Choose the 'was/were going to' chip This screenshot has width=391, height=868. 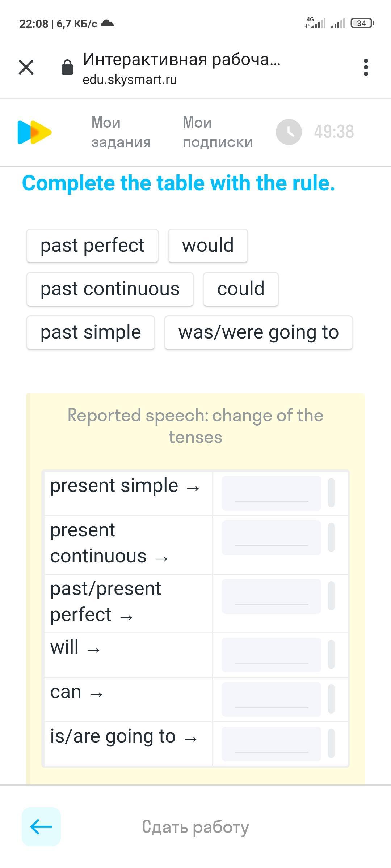(x=258, y=332)
